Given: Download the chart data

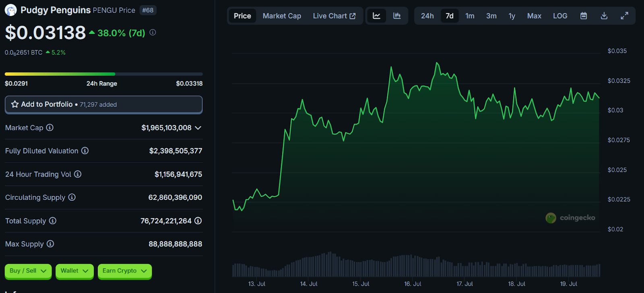Looking at the screenshot, I should pos(604,16).
